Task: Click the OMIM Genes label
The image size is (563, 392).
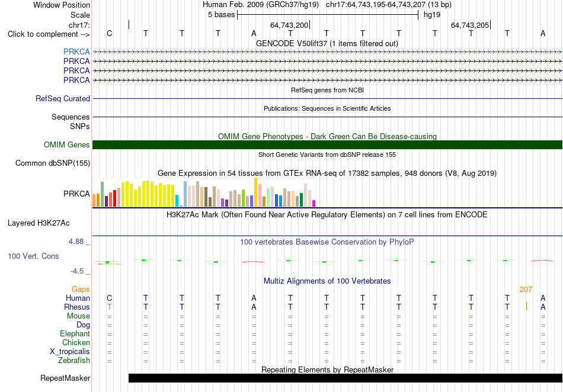Action: [66, 144]
